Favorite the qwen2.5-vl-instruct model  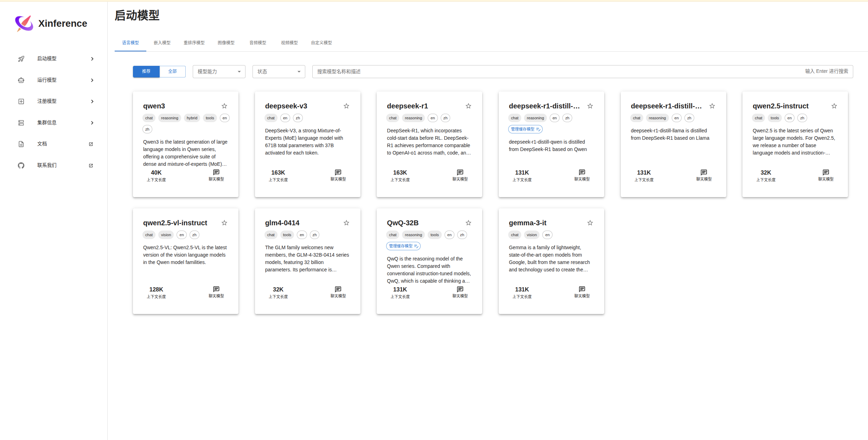(x=224, y=223)
